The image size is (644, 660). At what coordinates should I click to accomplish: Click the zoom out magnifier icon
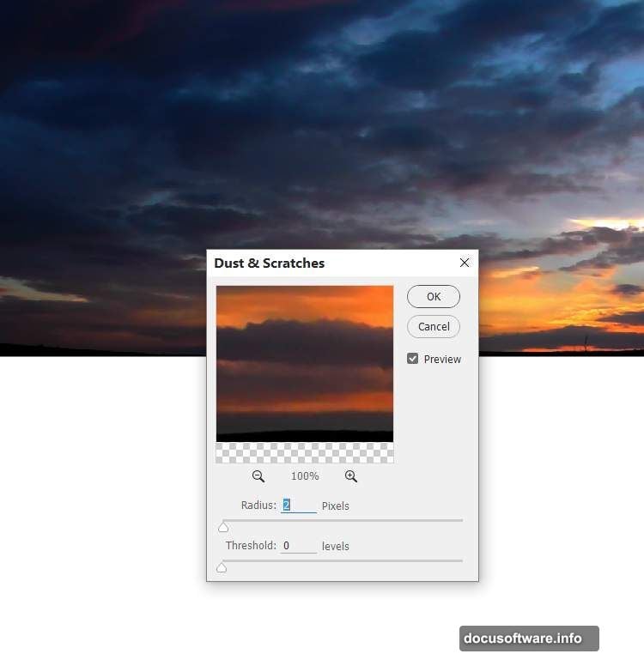[x=258, y=476]
